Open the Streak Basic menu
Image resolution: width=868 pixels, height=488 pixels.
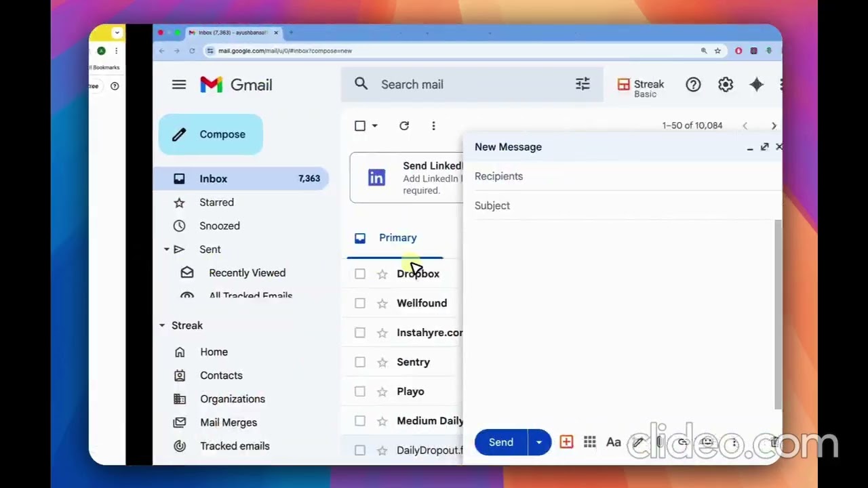(x=641, y=87)
